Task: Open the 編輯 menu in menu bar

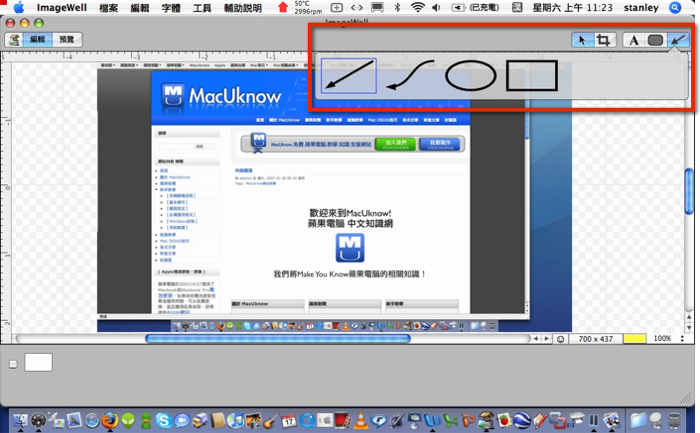Action: click(140, 8)
